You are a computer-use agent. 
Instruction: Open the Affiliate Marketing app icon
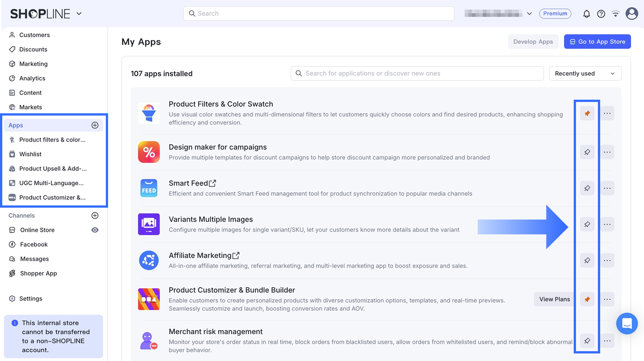(x=149, y=261)
